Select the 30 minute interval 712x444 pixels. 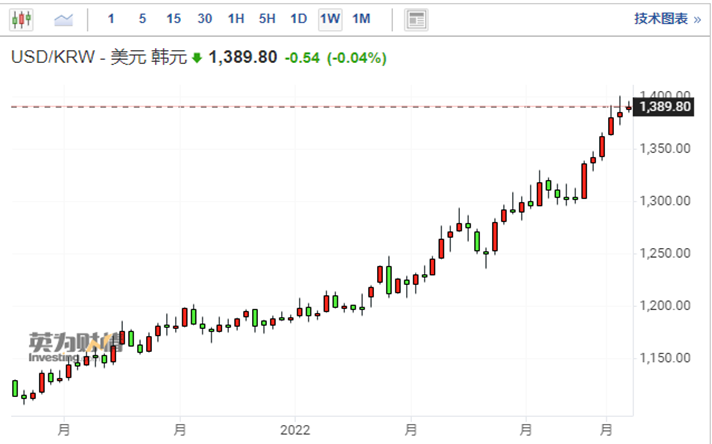(x=204, y=19)
